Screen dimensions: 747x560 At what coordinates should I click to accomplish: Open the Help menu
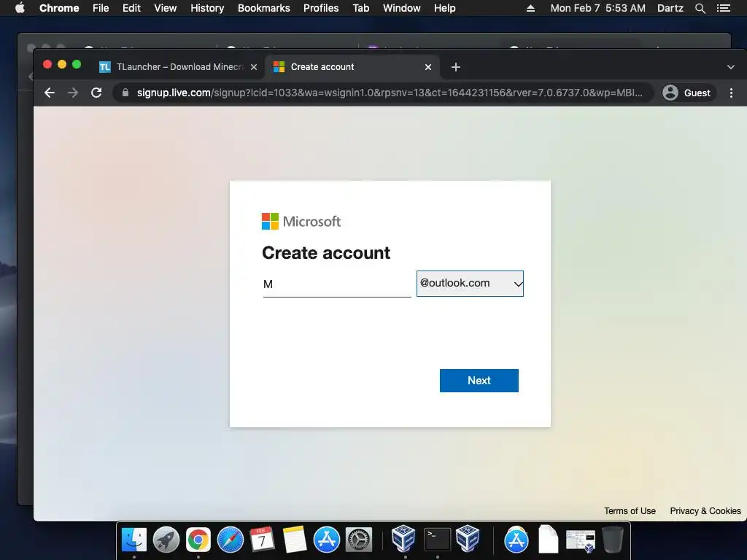(444, 8)
